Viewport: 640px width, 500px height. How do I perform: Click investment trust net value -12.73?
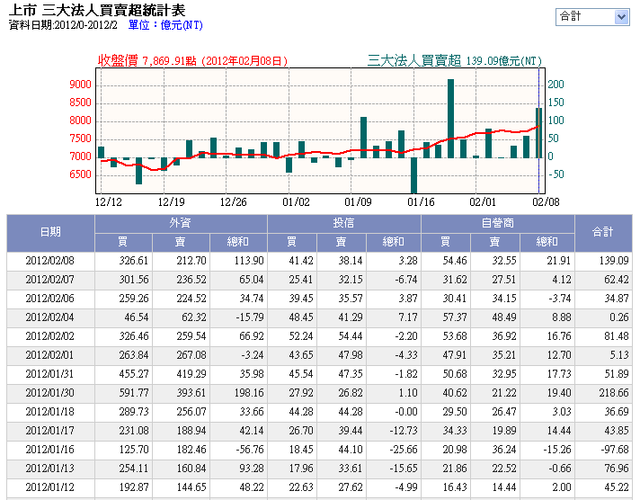403,431
